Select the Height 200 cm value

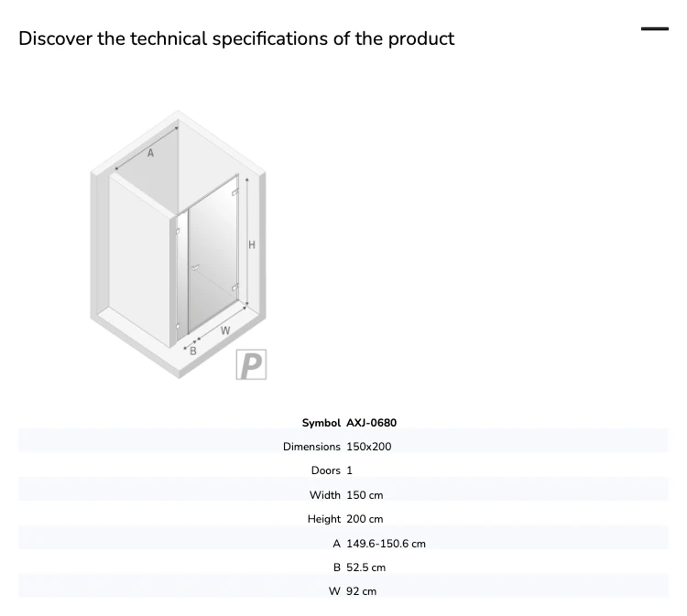click(x=365, y=519)
